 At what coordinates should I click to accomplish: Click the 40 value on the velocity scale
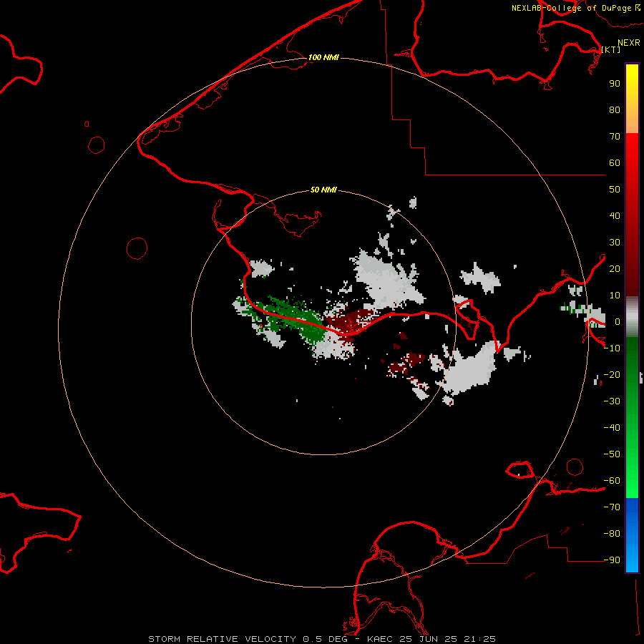tap(615, 216)
